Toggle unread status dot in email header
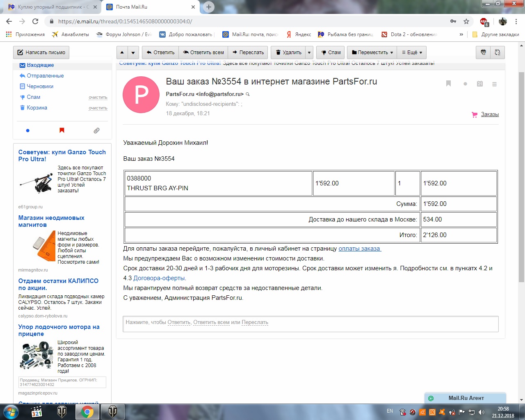The height and width of the screenshot is (420, 525). (x=465, y=84)
